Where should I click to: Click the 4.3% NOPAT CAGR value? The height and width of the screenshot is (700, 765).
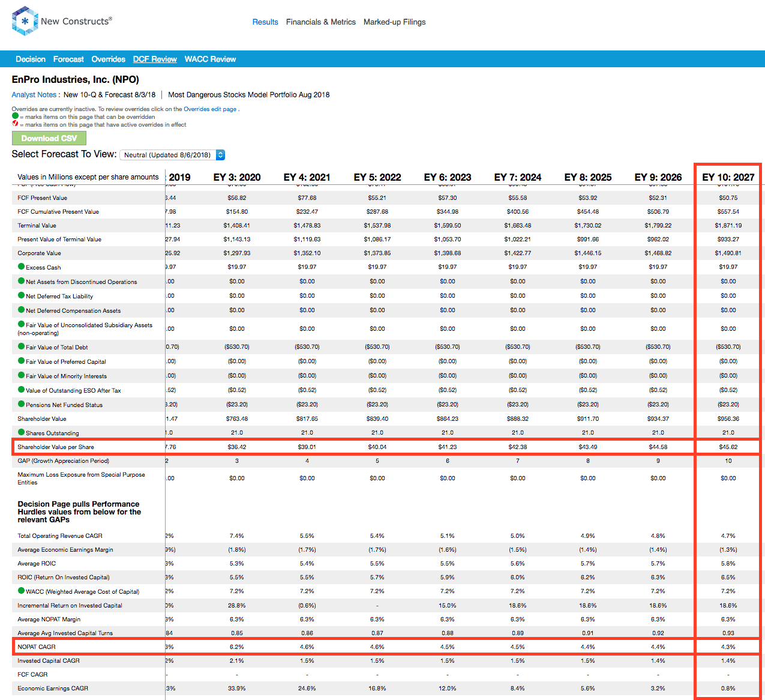[x=728, y=647]
